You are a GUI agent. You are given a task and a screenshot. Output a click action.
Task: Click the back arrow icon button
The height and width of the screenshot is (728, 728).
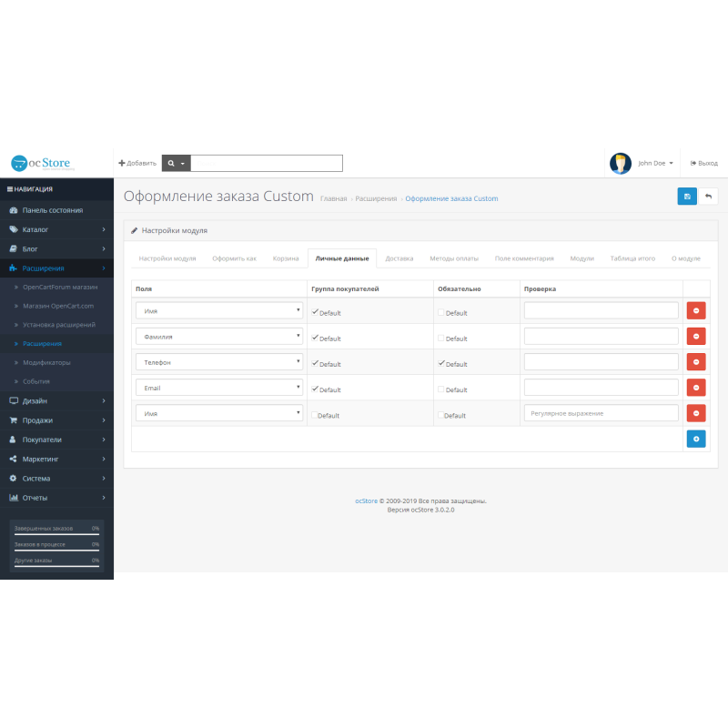(x=707, y=197)
